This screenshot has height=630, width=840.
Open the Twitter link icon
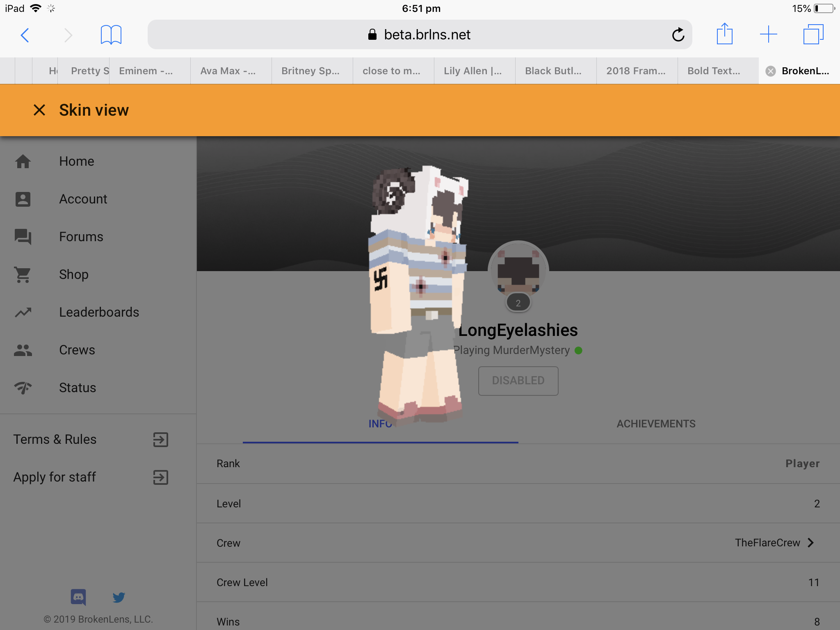pyautogui.click(x=119, y=597)
